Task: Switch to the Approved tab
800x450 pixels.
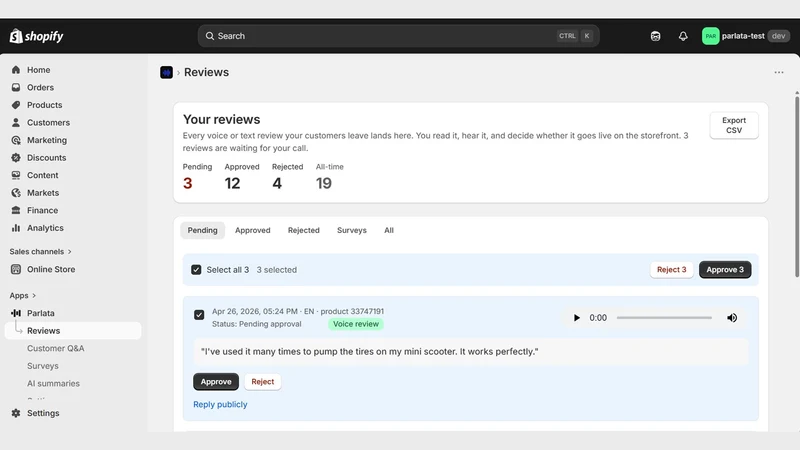Action: tap(253, 230)
